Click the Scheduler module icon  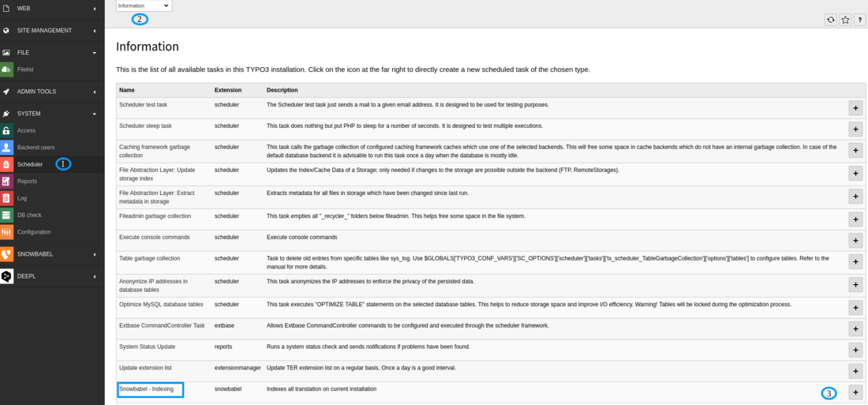(x=6, y=164)
